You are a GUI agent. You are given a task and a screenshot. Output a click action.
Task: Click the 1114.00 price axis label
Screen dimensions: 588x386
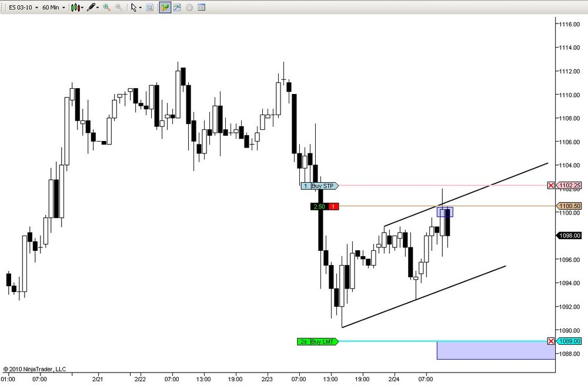pyautogui.click(x=569, y=48)
